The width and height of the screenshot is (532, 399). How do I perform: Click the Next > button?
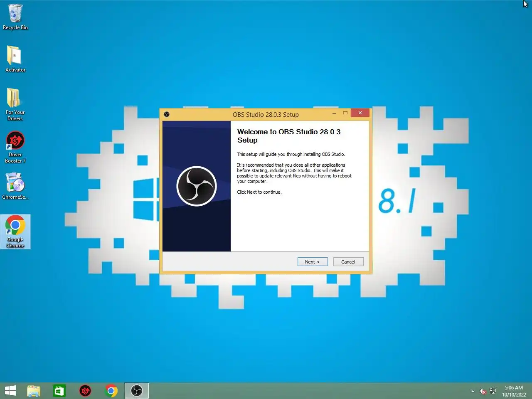point(313,262)
